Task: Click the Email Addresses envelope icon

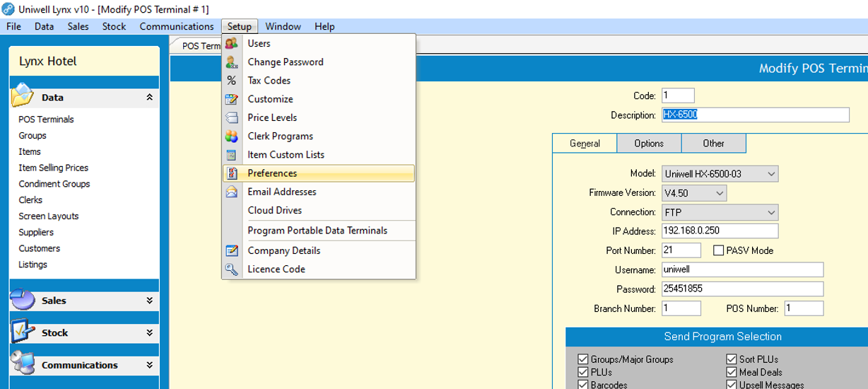Action: pos(232,192)
